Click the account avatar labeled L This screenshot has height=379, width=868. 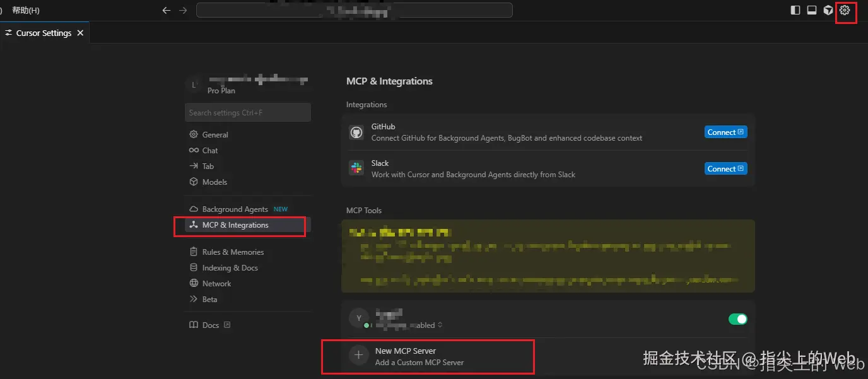coord(194,85)
